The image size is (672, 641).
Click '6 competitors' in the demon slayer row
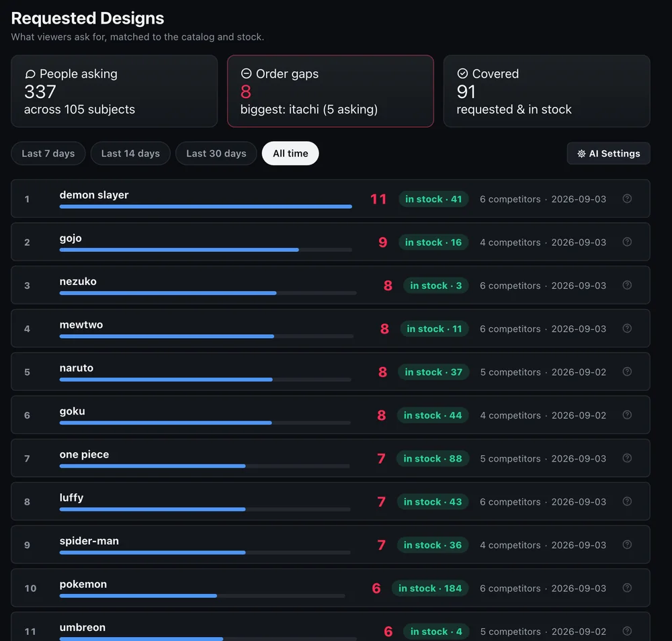[x=510, y=200]
